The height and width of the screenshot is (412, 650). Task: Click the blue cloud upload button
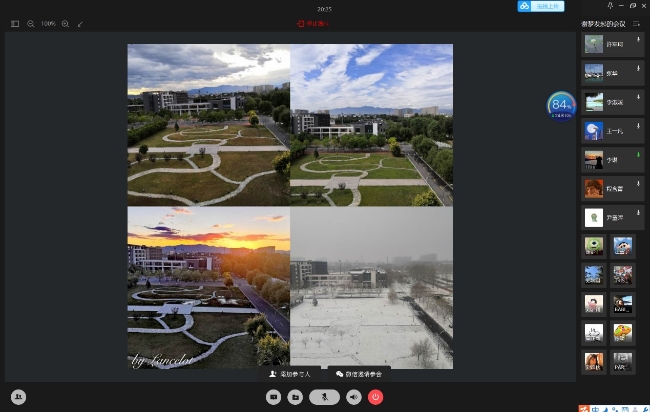[540, 6]
